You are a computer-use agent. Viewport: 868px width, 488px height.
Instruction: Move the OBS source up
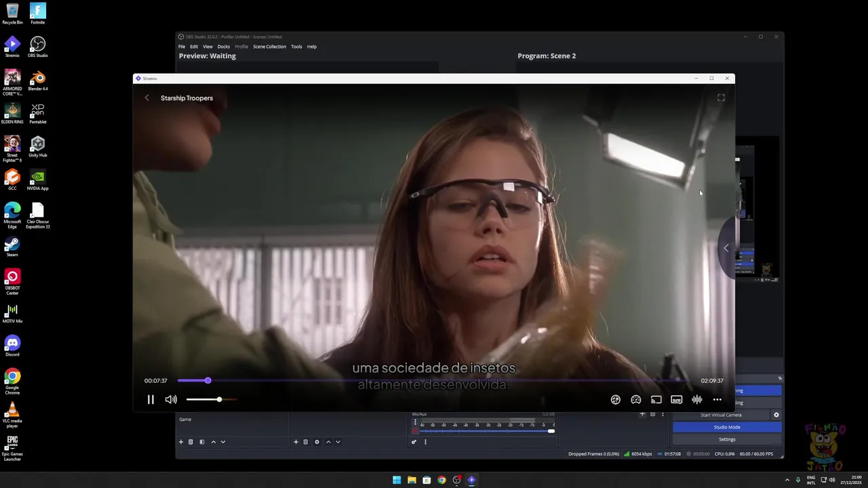328,442
